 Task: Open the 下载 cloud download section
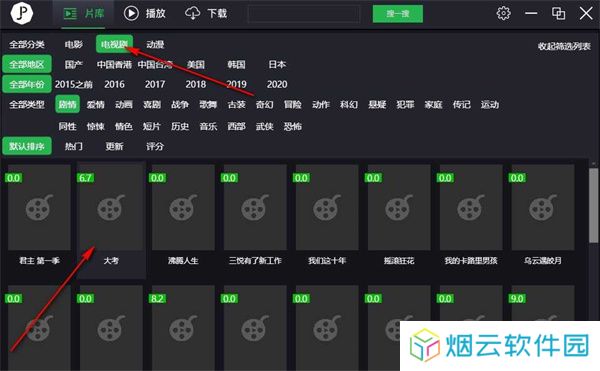206,13
